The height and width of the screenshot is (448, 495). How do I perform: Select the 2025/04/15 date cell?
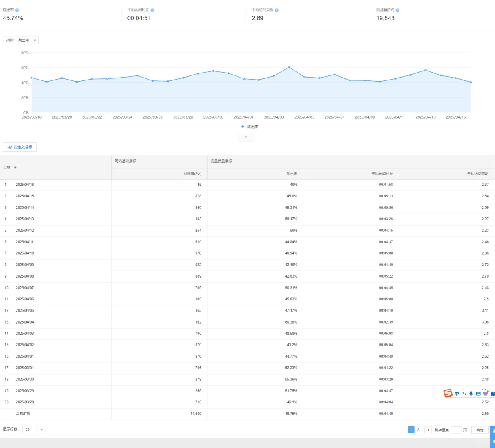(25, 196)
